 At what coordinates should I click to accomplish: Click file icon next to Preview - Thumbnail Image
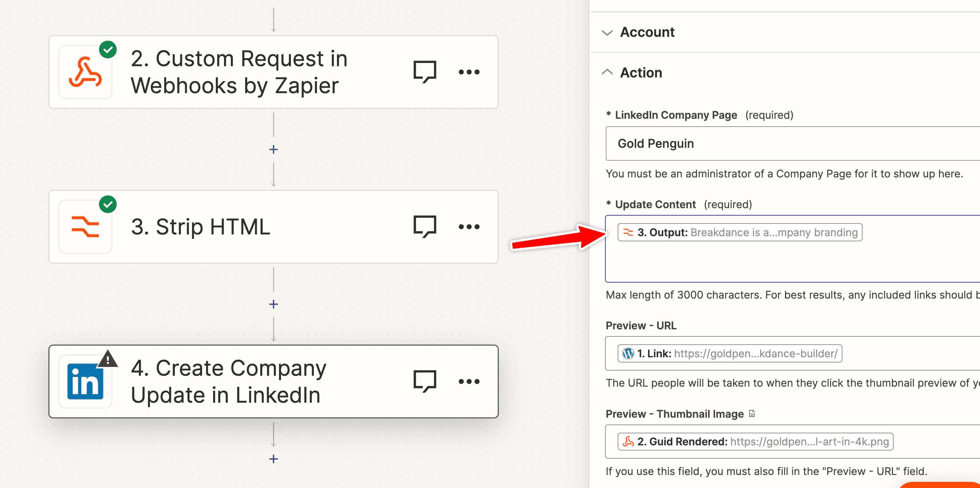(752, 414)
